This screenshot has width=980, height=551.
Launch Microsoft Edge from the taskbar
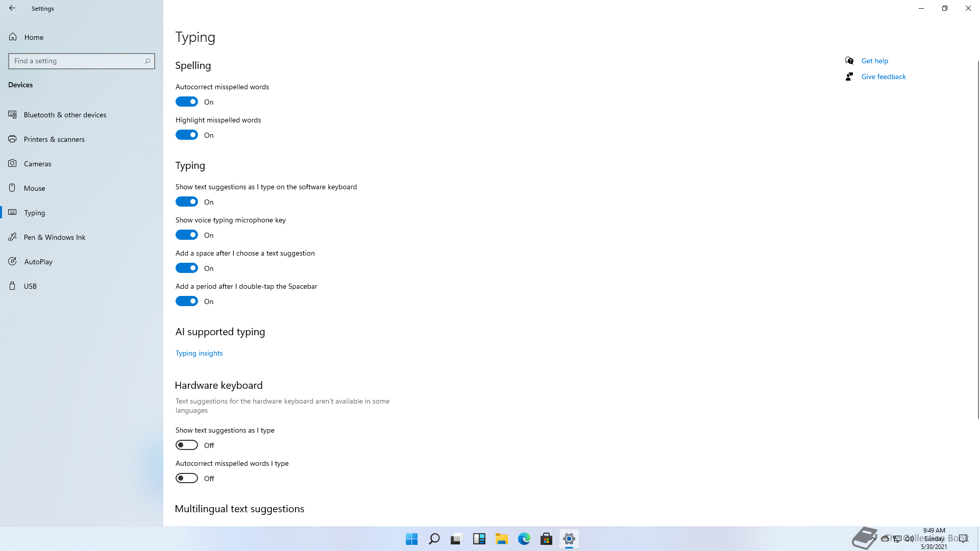pos(524,539)
